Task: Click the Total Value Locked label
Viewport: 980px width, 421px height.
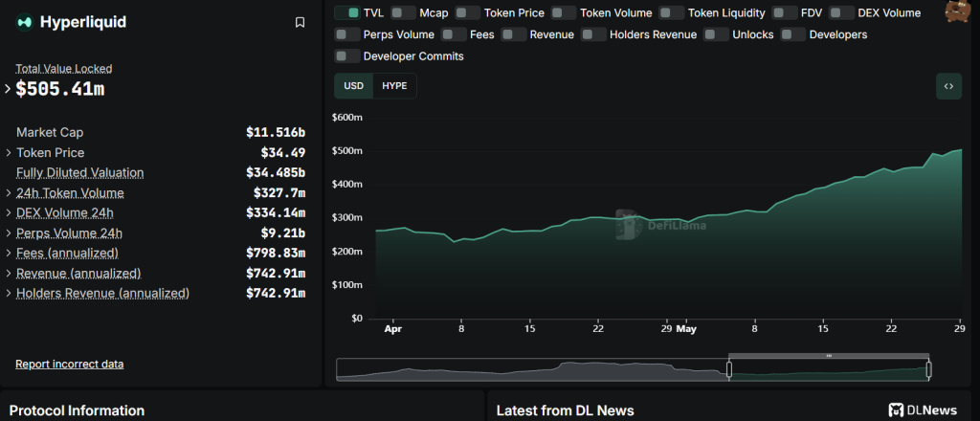Action: (64, 69)
